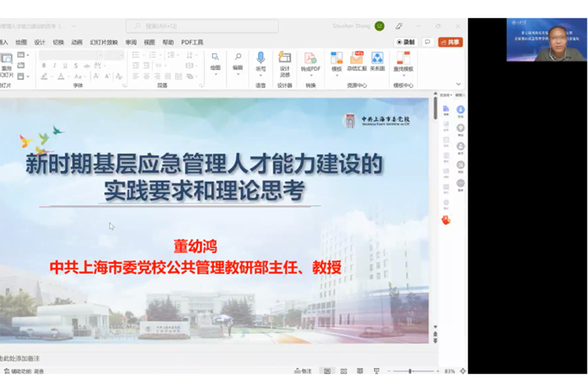Center align text
The width and height of the screenshot is (588, 392).
(146, 76)
